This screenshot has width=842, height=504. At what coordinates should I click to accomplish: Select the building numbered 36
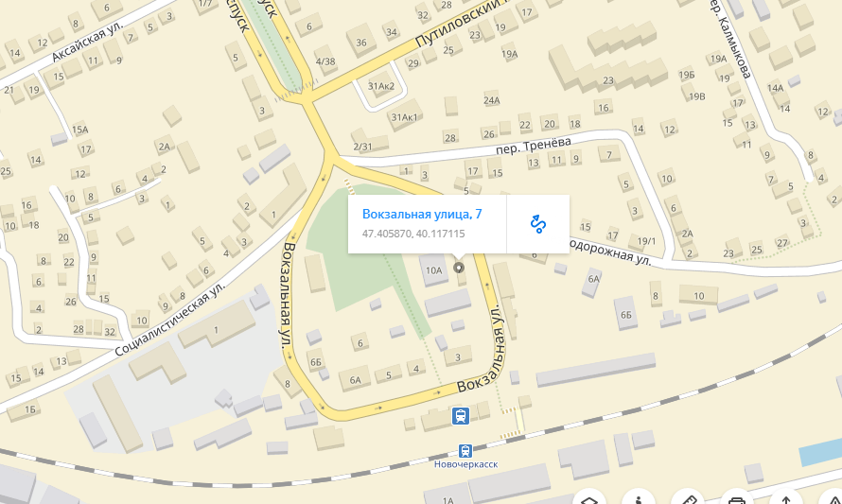360,42
